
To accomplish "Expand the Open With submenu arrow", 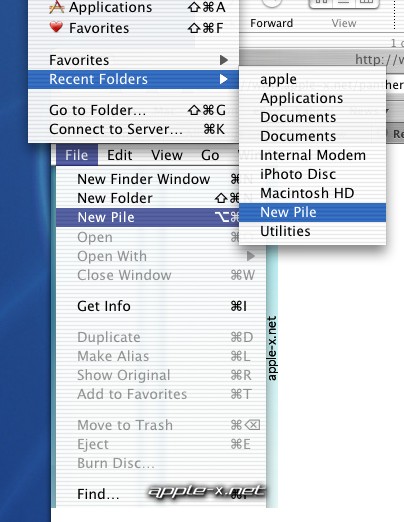I will [x=251, y=256].
